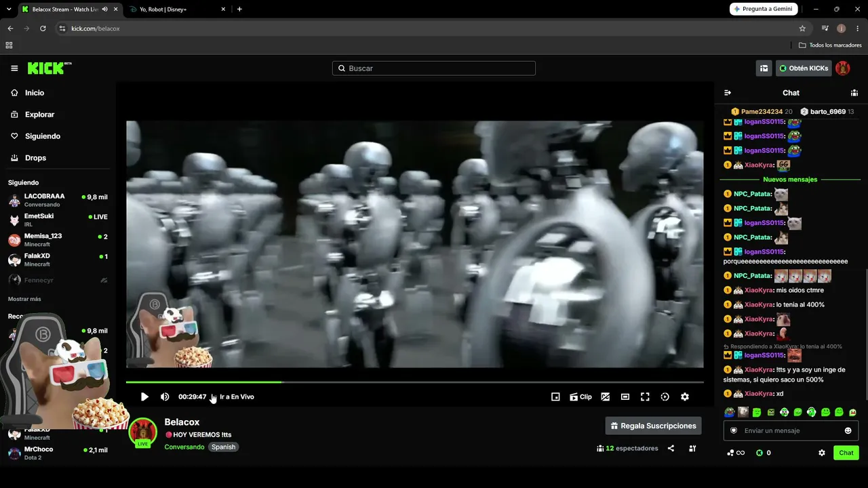Open the Kick hamburger sidebar menu
The image size is (868, 488).
point(14,68)
